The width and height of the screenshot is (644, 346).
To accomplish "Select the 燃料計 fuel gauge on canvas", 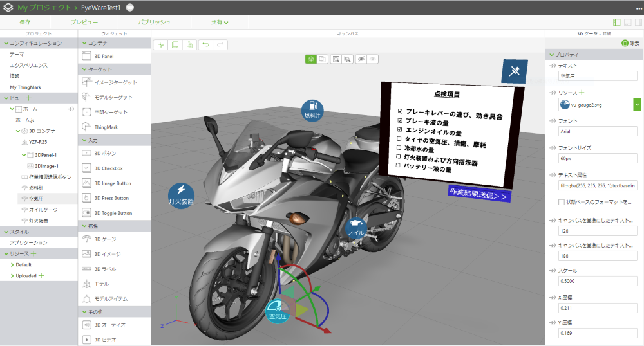I will point(312,110).
